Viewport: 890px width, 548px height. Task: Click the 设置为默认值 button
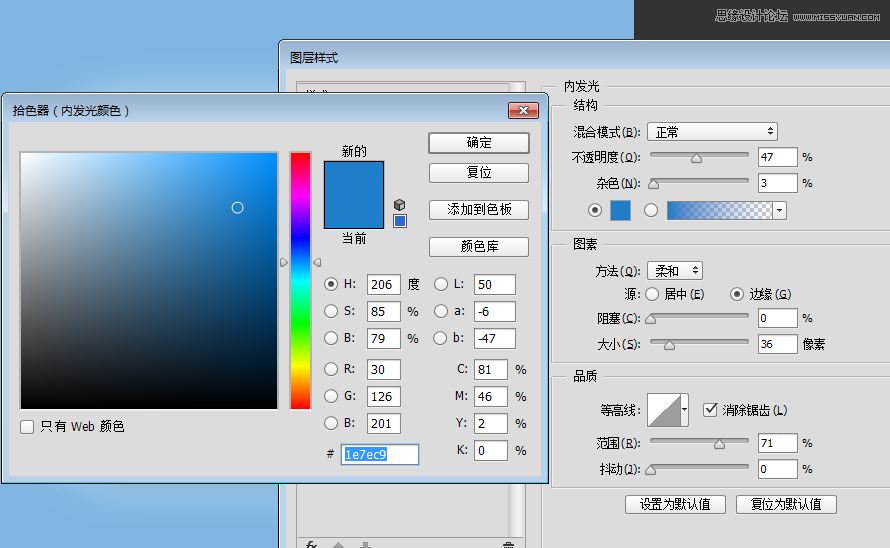point(675,504)
